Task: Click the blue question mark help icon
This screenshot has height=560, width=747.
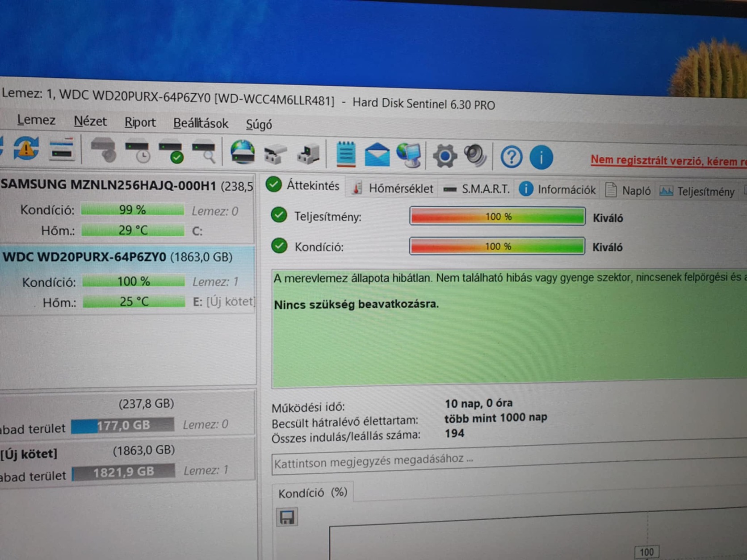Action: [x=511, y=157]
